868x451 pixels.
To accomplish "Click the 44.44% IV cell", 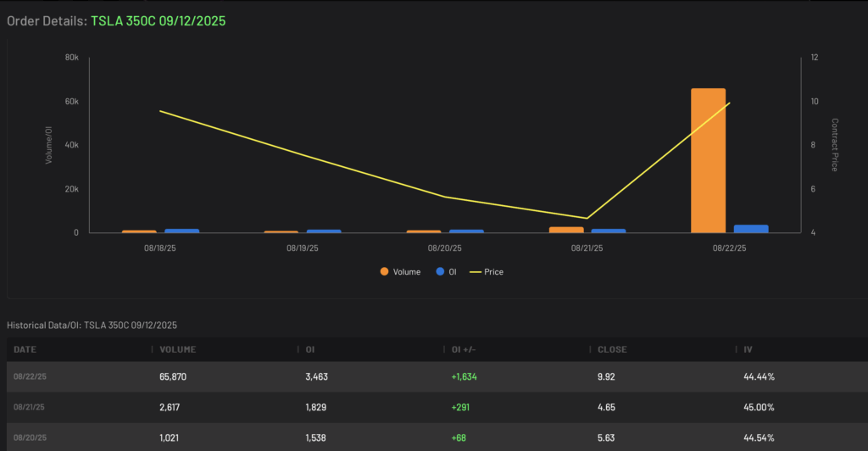I will pyautogui.click(x=759, y=376).
